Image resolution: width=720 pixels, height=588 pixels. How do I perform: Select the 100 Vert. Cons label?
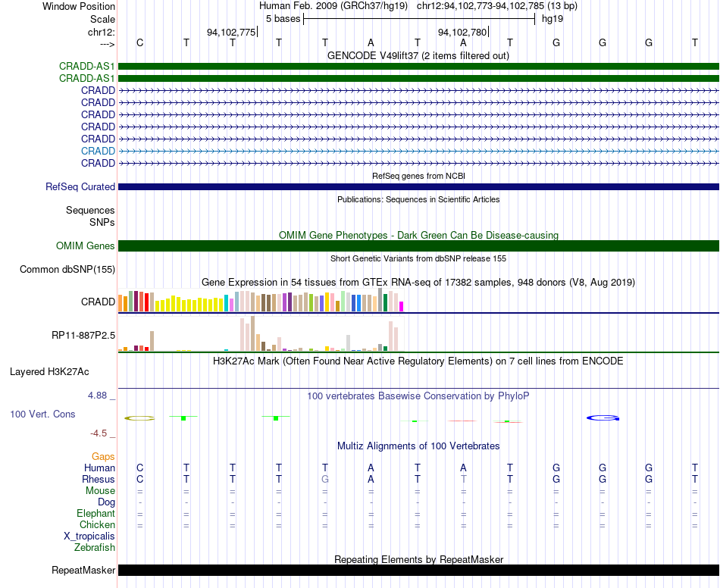point(42,414)
